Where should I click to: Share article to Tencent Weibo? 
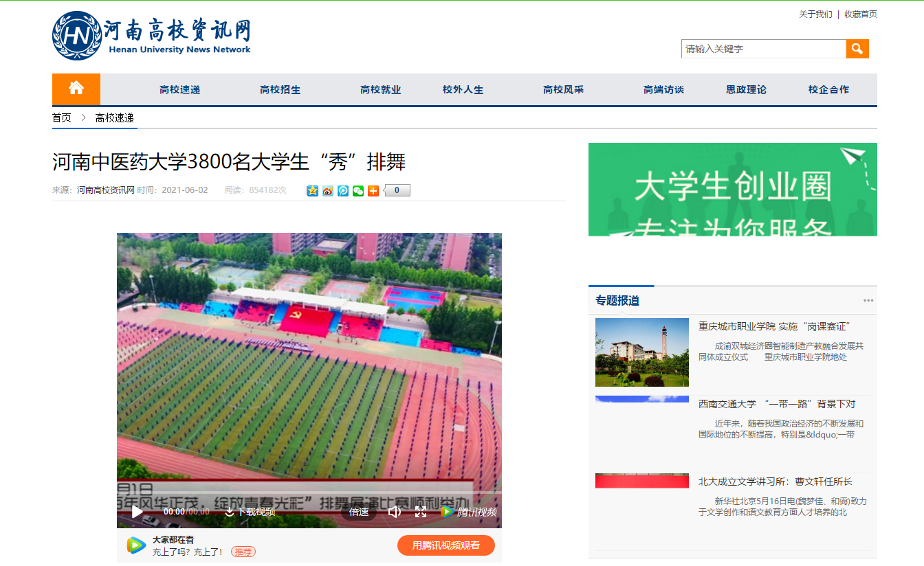point(343,191)
